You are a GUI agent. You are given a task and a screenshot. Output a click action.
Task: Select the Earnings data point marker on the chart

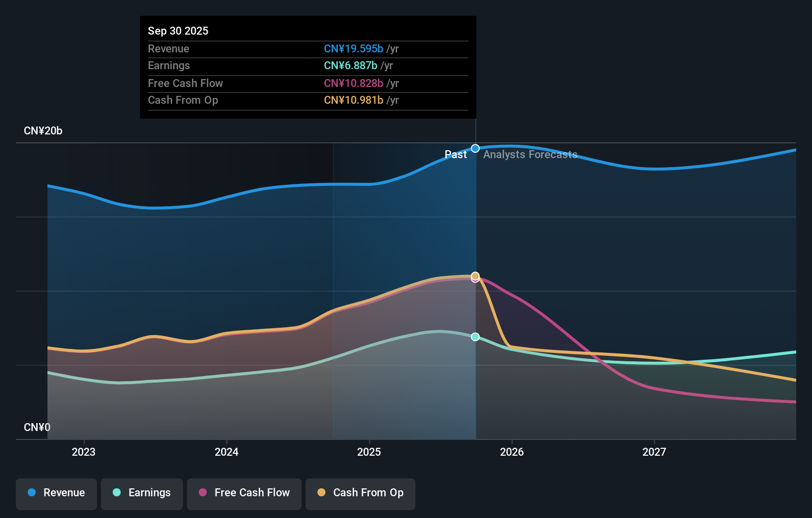pos(475,337)
